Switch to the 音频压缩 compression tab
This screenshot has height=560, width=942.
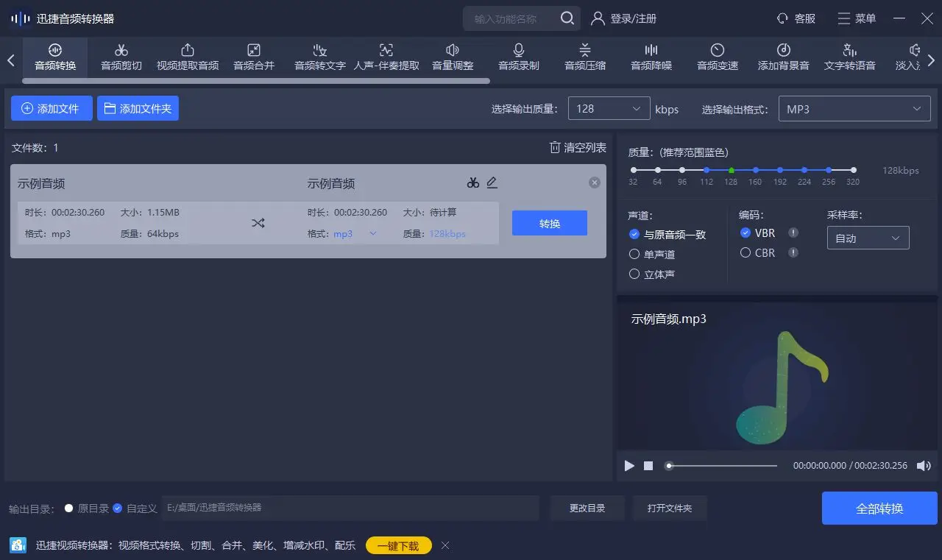click(584, 57)
